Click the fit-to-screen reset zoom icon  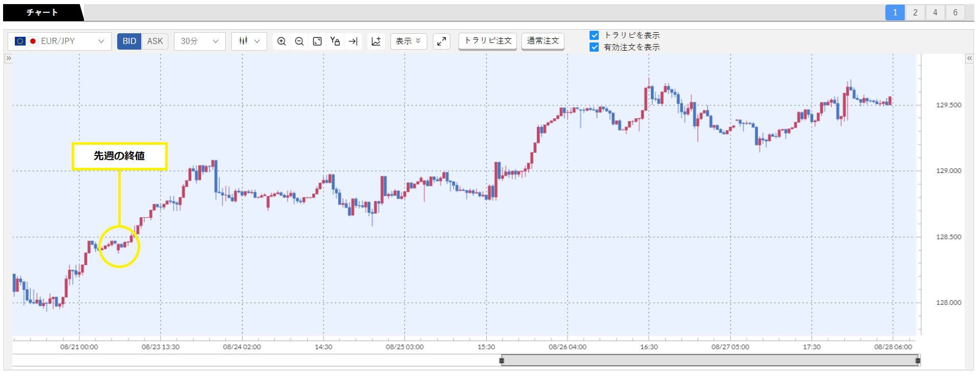coord(317,41)
